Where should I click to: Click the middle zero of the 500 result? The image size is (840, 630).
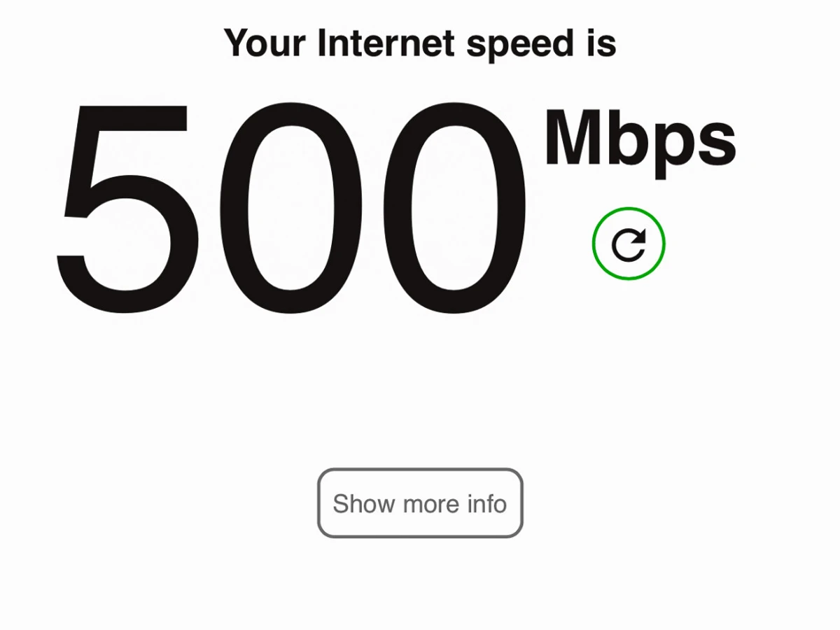[291, 207]
